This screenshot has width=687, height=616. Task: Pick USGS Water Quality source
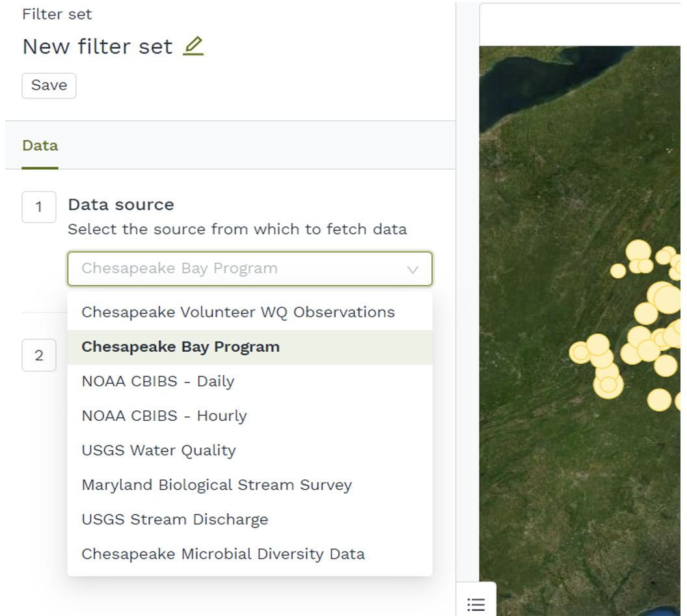pyautogui.click(x=250, y=450)
